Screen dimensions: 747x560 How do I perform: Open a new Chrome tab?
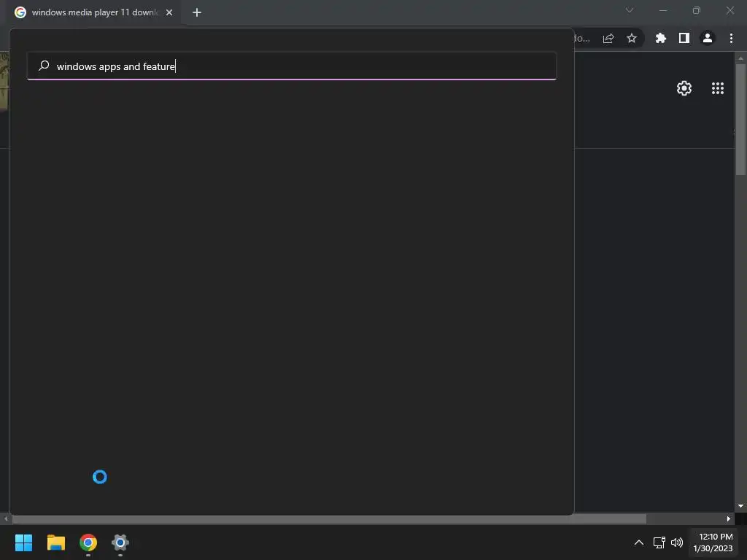197,12
